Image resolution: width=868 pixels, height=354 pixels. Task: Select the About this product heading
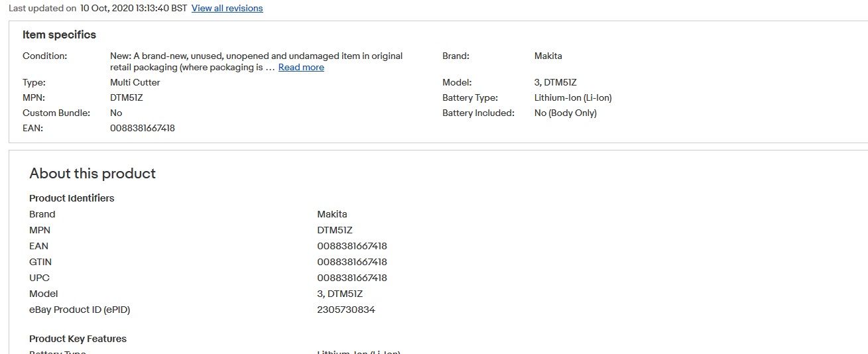92,174
